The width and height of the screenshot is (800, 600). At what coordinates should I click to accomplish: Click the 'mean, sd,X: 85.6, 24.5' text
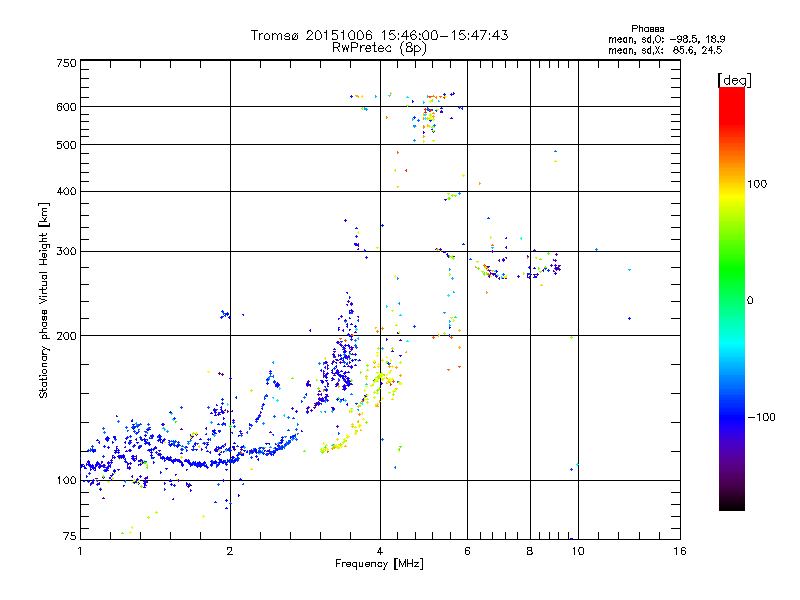(x=665, y=50)
